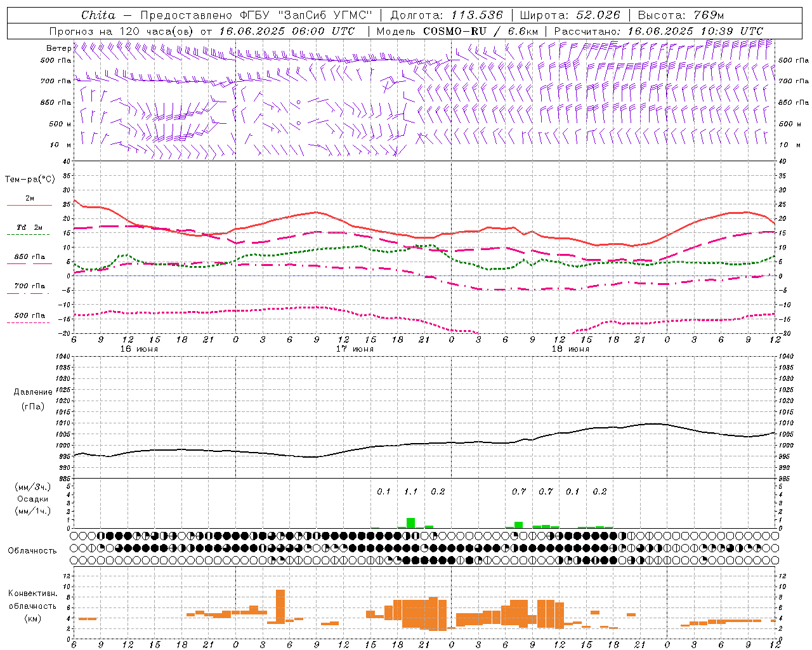Click the tallest green precipitation bar

coord(410,523)
